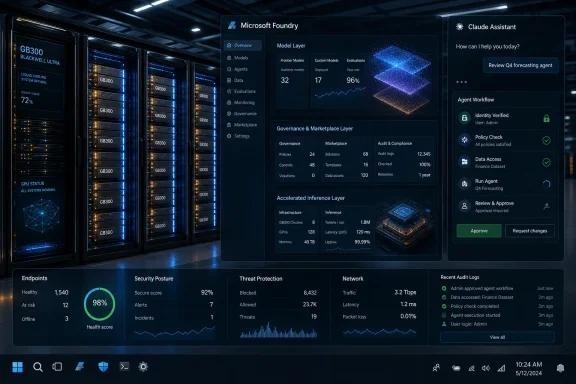This screenshot has height=384, width=576.
Task: Click the Data Access folder icon
Action: click(464, 162)
